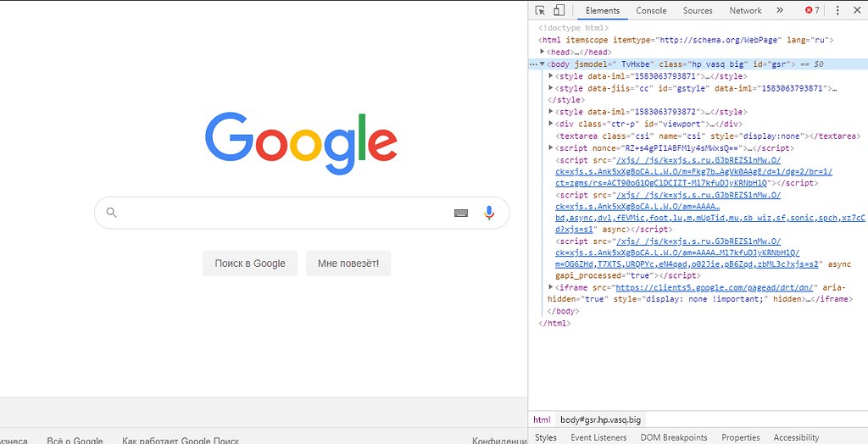Open the on-screen keyboard icon

click(x=461, y=213)
